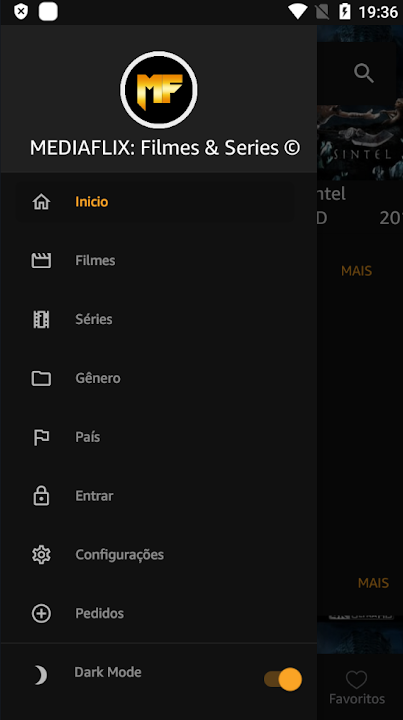This screenshot has width=403, height=720.
Task: Click the flag icon for País
Action: click(41, 437)
